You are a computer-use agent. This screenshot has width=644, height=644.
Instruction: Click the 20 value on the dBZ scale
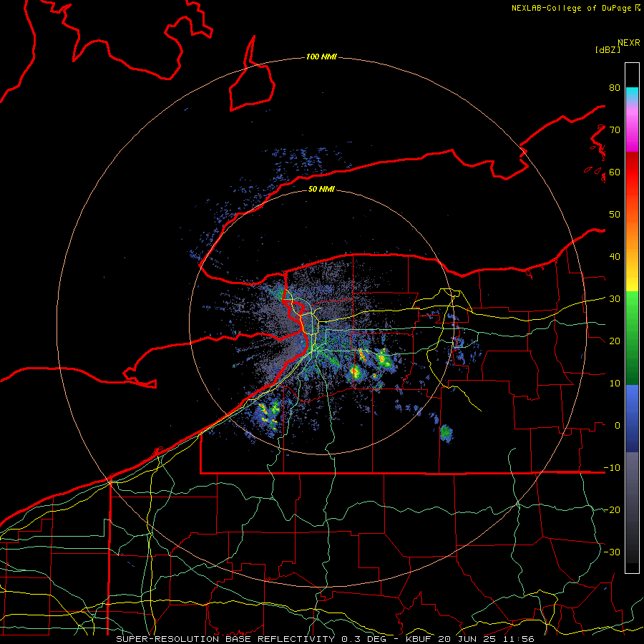[x=615, y=341]
